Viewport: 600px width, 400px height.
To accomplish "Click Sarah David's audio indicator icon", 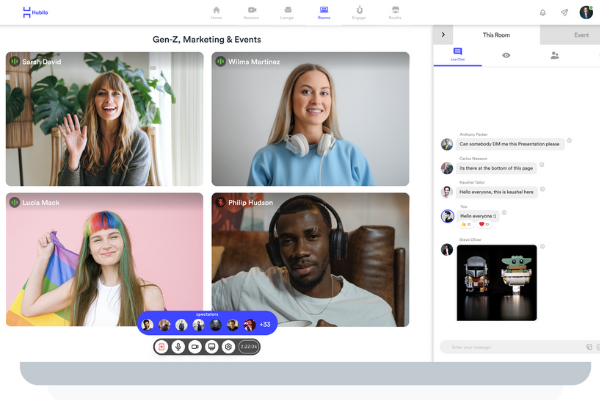I will 15,61.
